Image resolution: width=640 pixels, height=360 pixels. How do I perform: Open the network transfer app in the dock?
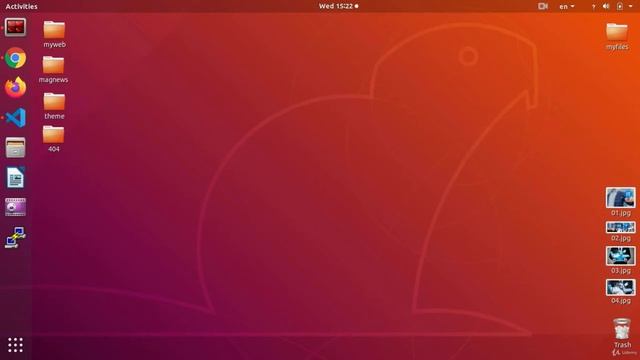point(16,237)
